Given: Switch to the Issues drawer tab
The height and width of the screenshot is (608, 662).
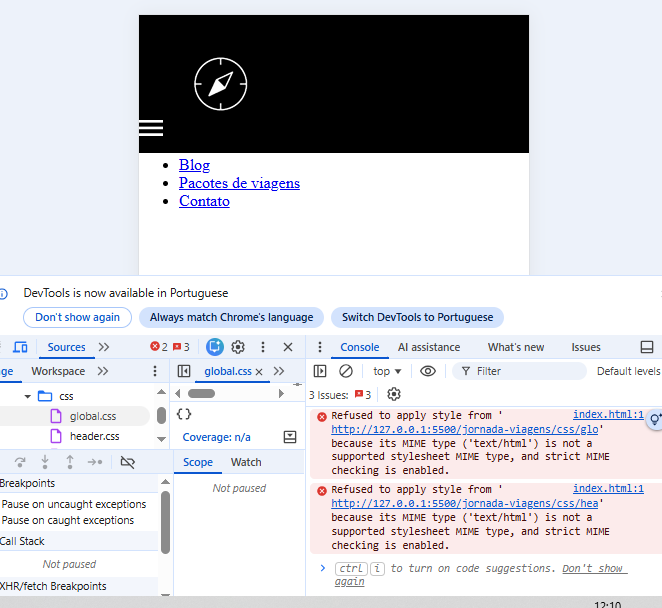Looking at the screenshot, I should (586, 347).
